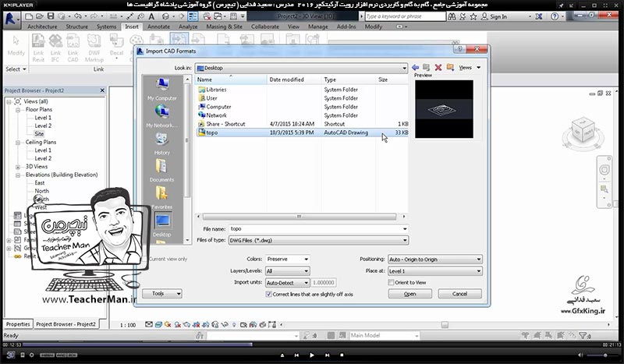Click the Open folder icon in quick access toolbar
Screen dimensions: 624x364
pos(40,16)
